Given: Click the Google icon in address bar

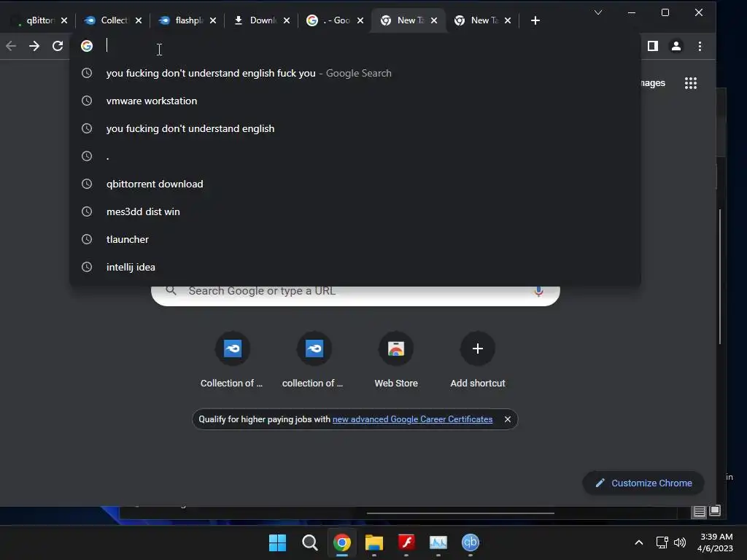Looking at the screenshot, I should [x=87, y=46].
